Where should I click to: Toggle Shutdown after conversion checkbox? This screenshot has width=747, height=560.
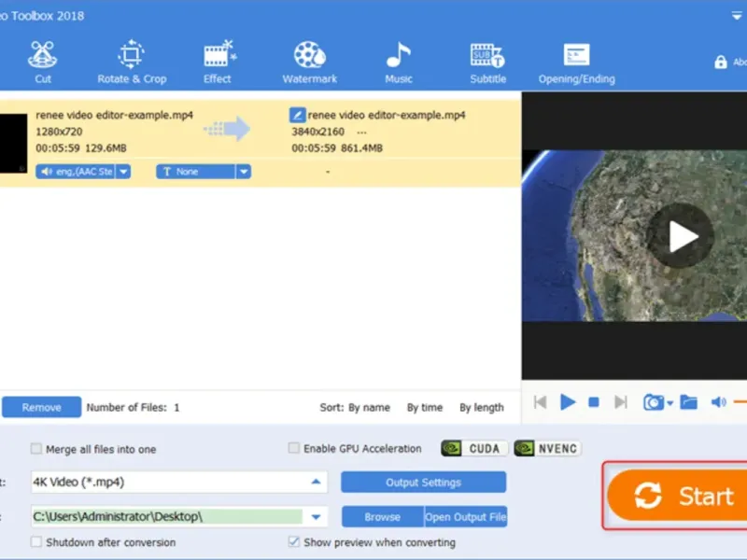click(36, 542)
